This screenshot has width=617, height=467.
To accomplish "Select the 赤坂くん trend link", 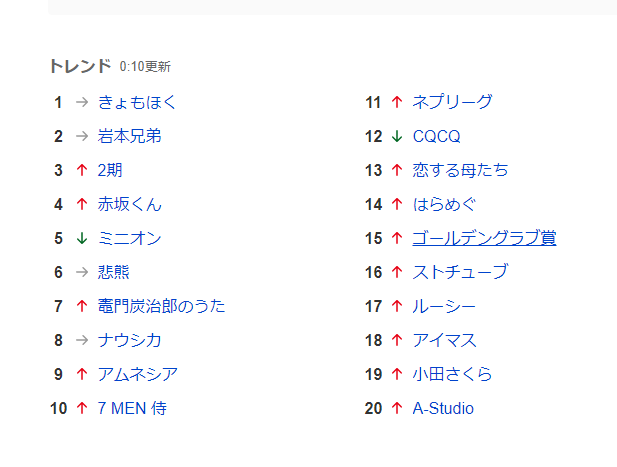I will coord(130,204).
